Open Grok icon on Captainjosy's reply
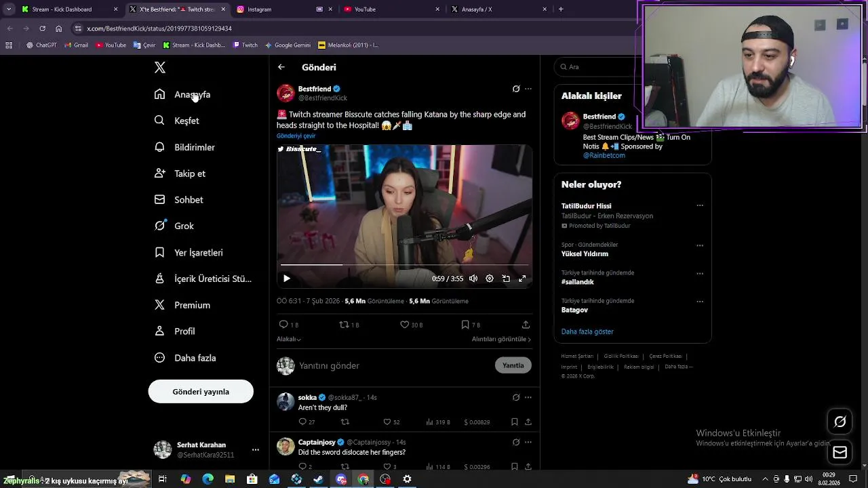 click(516, 442)
